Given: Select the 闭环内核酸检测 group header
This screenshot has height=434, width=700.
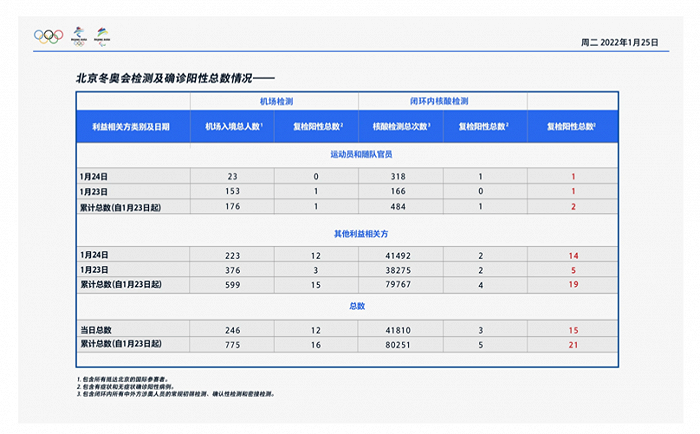Looking at the screenshot, I should tap(439, 101).
